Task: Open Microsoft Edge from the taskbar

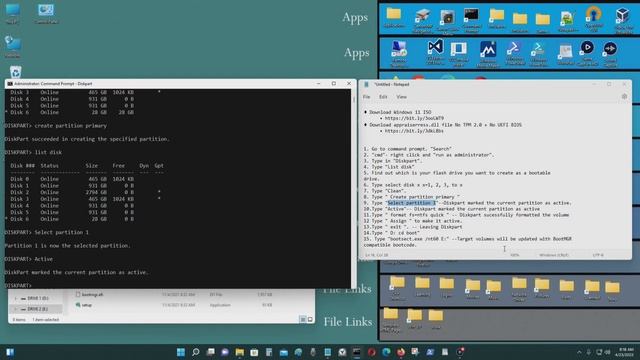Action: (386, 352)
